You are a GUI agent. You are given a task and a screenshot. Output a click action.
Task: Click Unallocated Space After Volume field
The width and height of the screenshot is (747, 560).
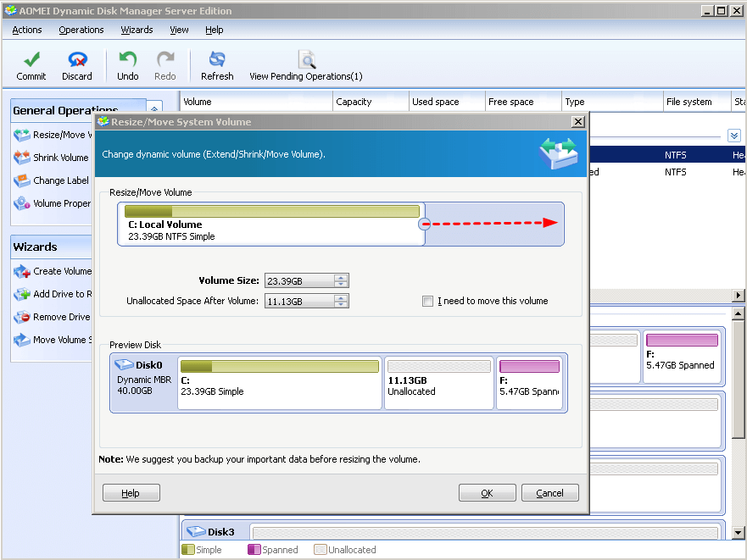click(299, 302)
